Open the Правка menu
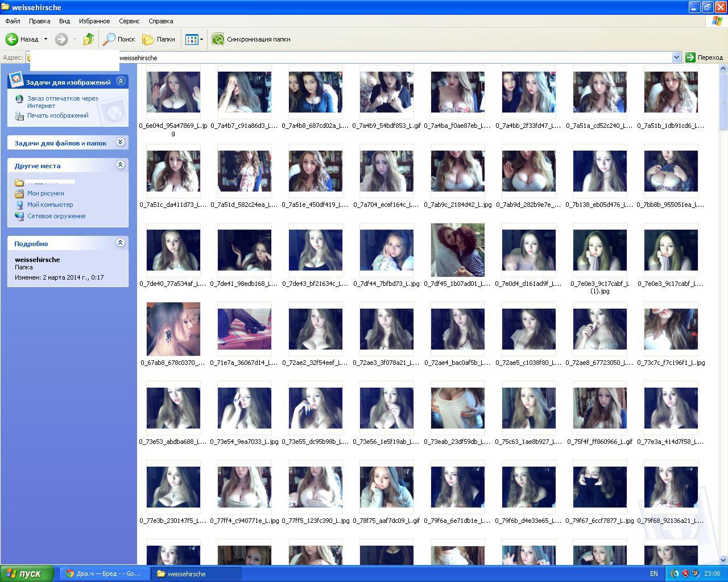Image resolution: width=728 pixels, height=582 pixels. (x=39, y=21)
